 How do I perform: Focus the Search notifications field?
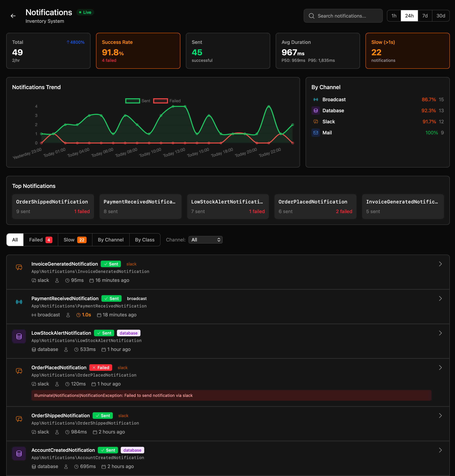(343, 16)
